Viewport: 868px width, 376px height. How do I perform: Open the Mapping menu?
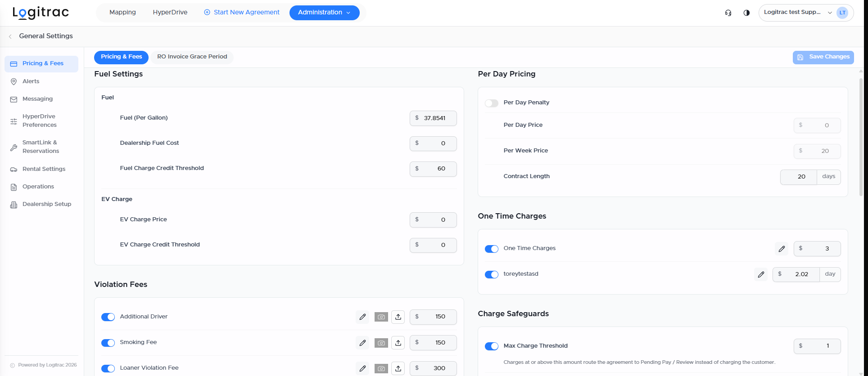[x=122, y=13]
